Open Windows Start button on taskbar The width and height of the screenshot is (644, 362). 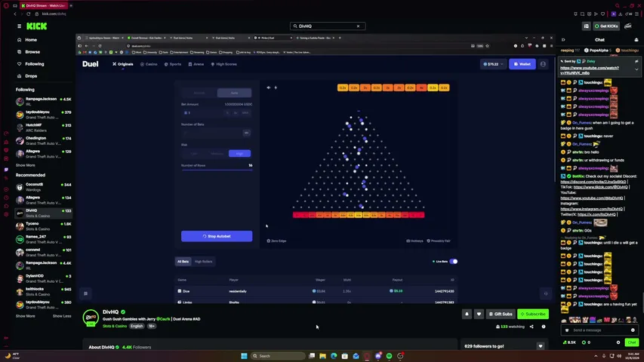coord(244,356)
